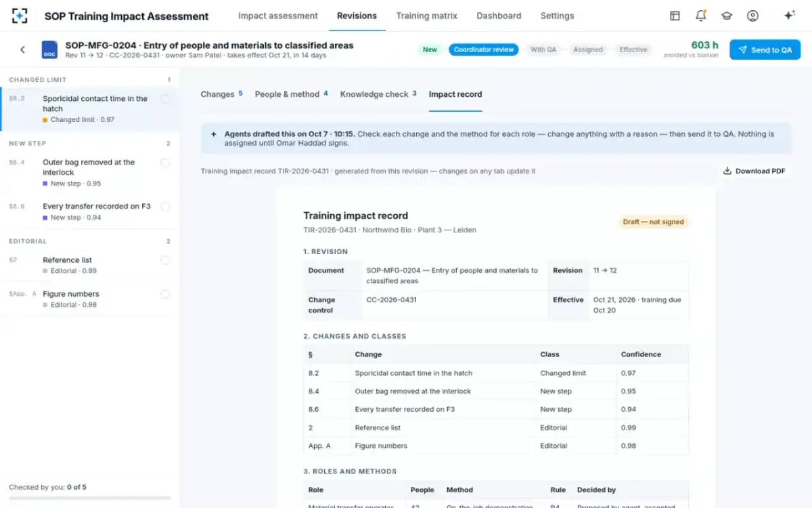This screenshot has height=508, width=812.
Task: Click the Draft — not signed badge
Action: tap(653, 221)
